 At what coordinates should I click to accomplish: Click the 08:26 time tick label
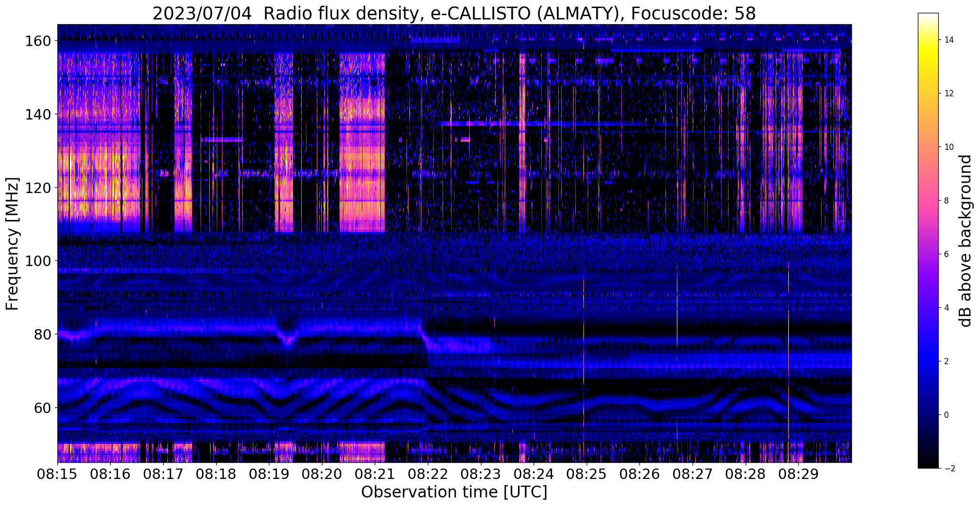click(x=640, y=475)
